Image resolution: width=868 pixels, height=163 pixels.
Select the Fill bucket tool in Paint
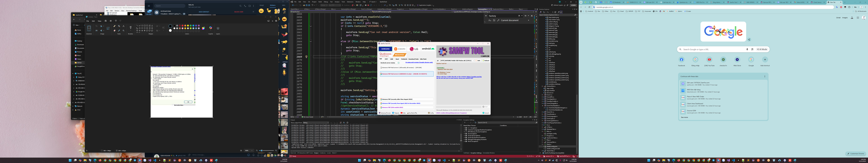pos(119,26)
